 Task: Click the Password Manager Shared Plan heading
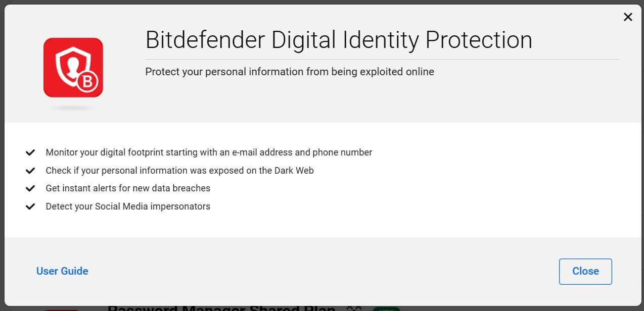pyautogui.click(x=221, y=308)
